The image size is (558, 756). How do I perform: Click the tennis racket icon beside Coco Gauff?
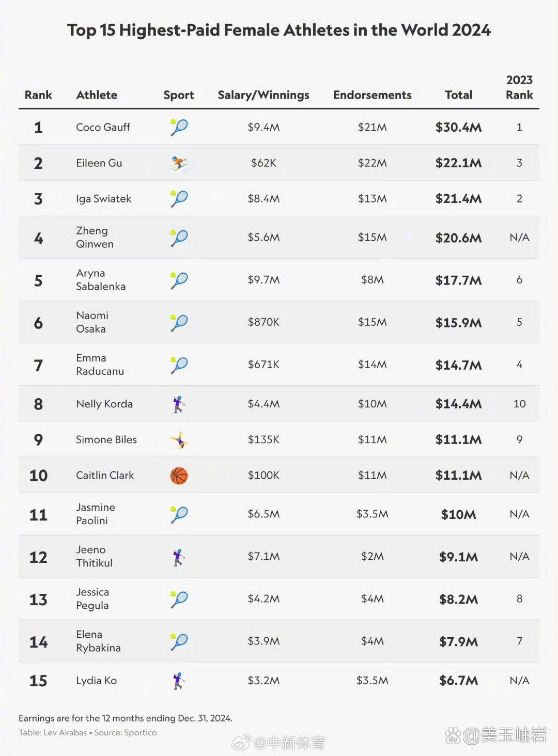tap(179, 127)
